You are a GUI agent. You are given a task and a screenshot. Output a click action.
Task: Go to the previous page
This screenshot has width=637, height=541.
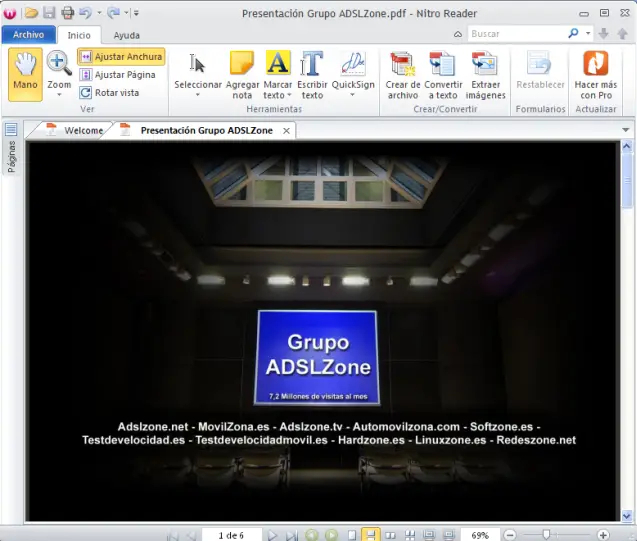[191, 535]
